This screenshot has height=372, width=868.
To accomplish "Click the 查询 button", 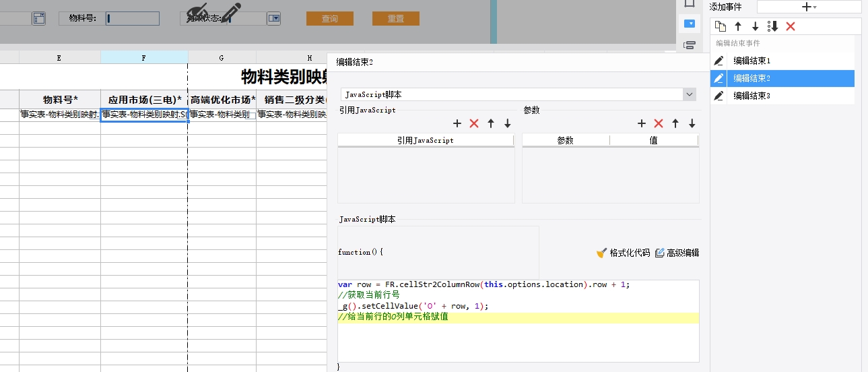I will click(330, 18).
